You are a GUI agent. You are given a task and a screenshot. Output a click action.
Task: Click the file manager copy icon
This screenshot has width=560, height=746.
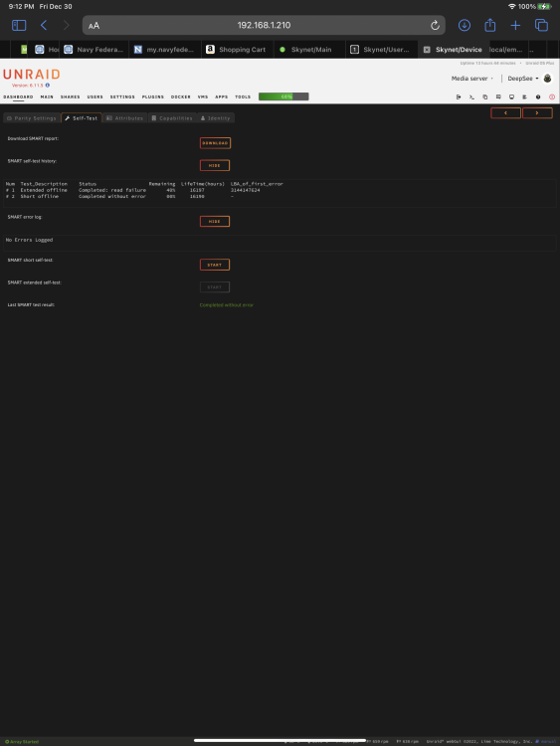click(484, 97)
